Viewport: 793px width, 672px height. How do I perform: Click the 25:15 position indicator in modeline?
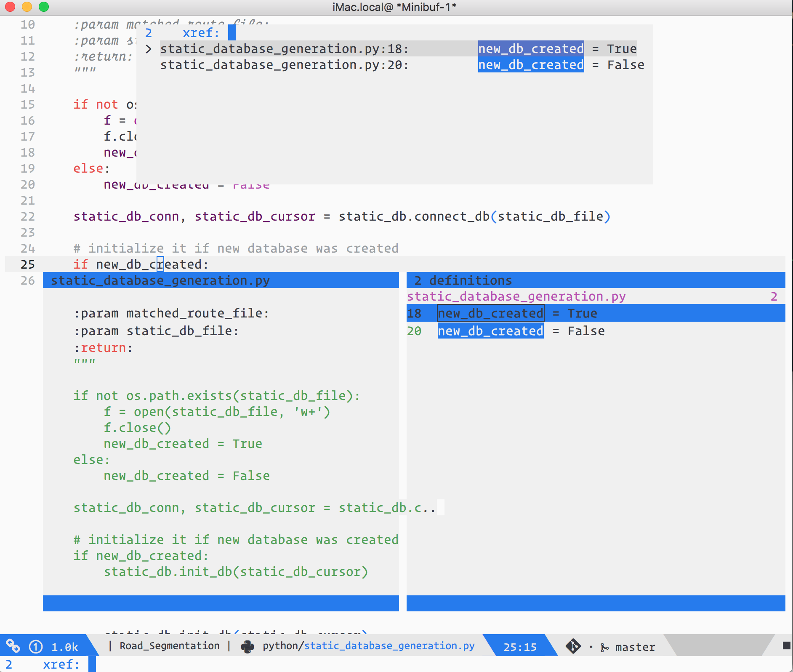pos(521,646)
